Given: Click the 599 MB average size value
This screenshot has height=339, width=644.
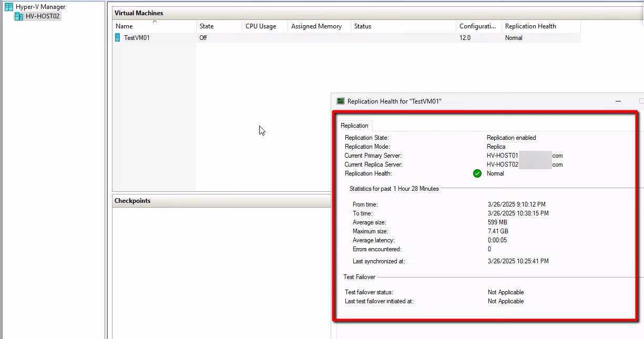Looking at the screenshot, I should point(497,222).
